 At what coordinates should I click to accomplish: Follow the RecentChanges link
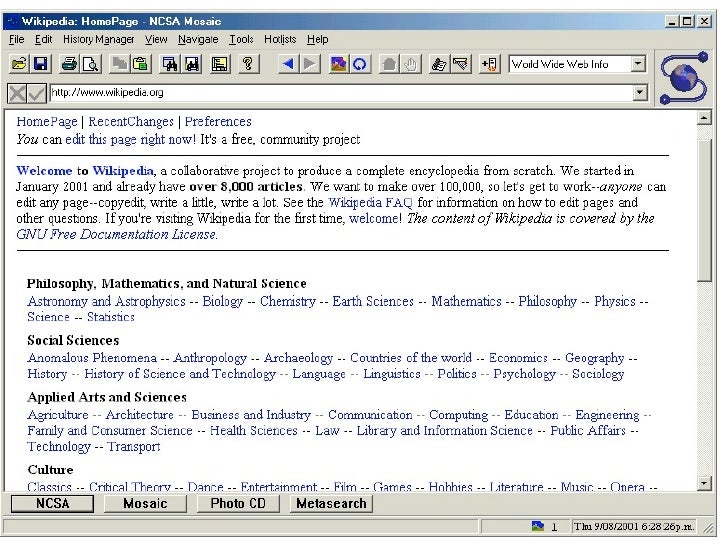pyautogui.click(x=131, y=122)
